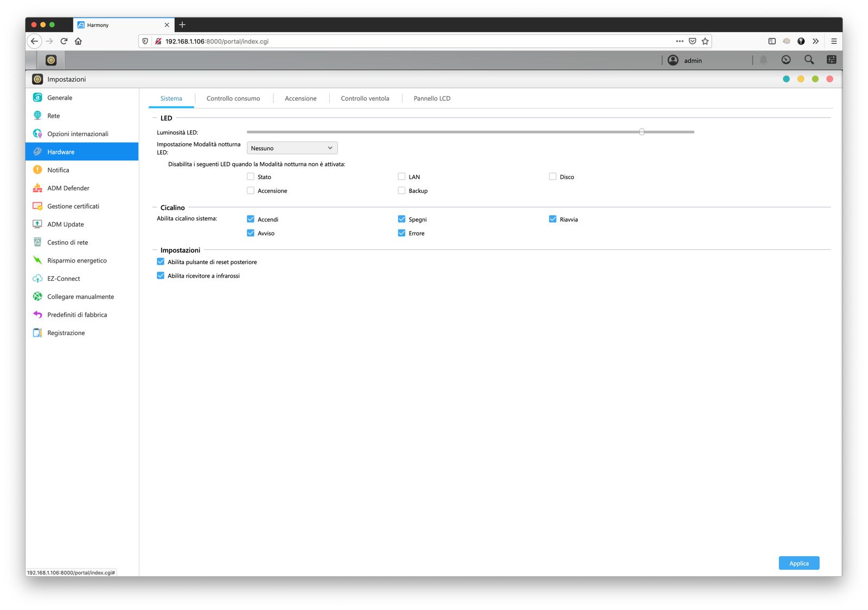Viewport: 868px width, 610px height.
Task: Click the admin account name
Action: [x=693, y=61]
